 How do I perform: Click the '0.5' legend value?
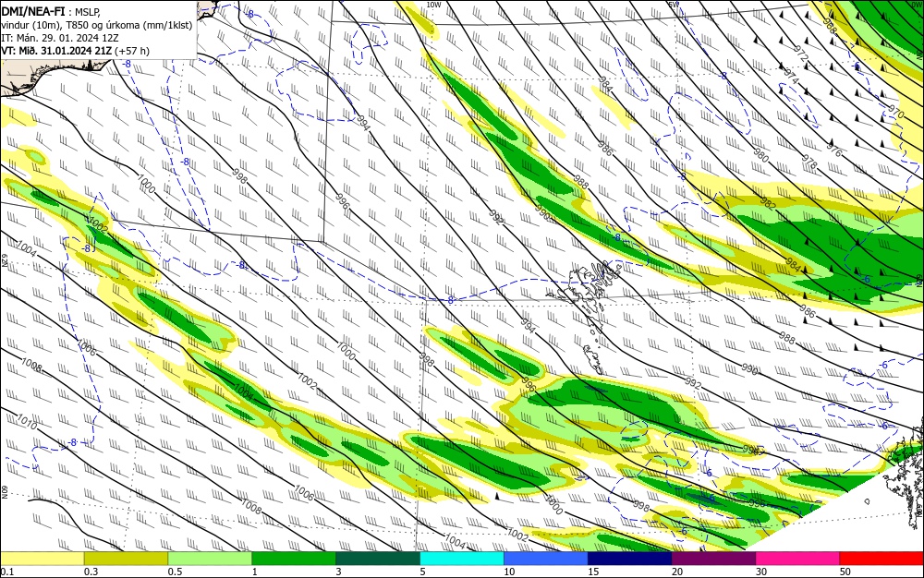[x=175, y=572]
